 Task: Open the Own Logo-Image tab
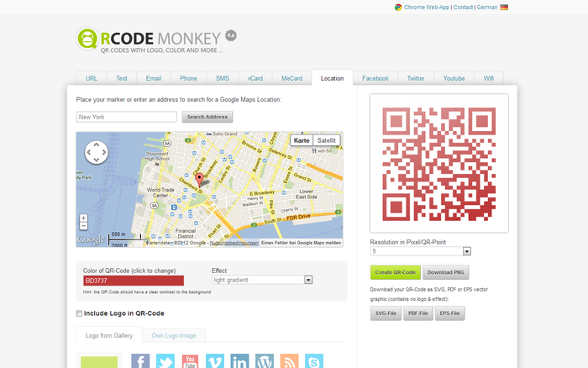point(173,336)
